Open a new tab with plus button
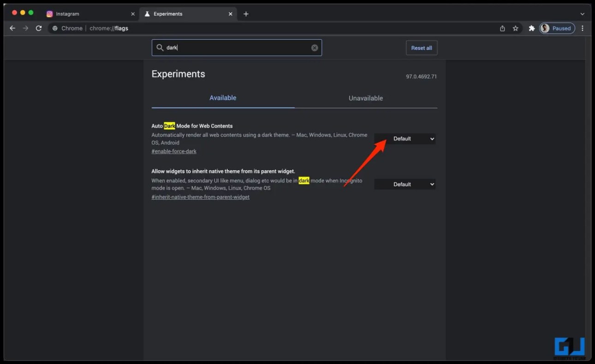This screenshot has height=364, width=595. coord(246,14)
